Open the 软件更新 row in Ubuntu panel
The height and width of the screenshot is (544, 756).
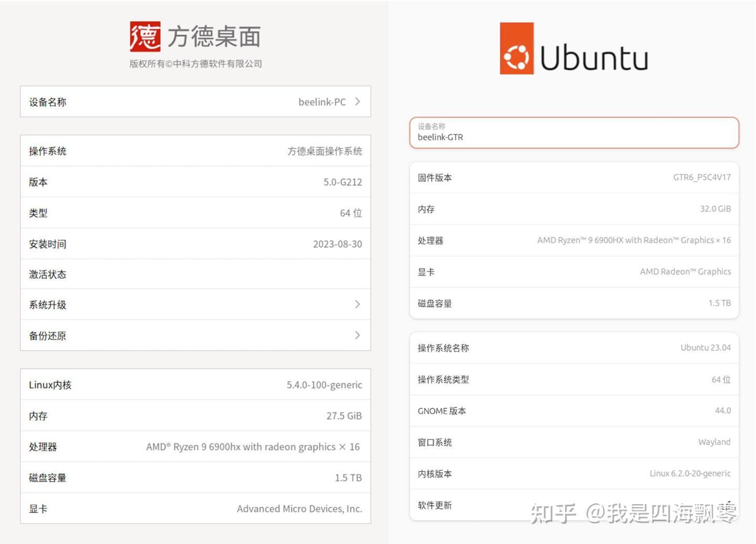[x=574, y=505]
